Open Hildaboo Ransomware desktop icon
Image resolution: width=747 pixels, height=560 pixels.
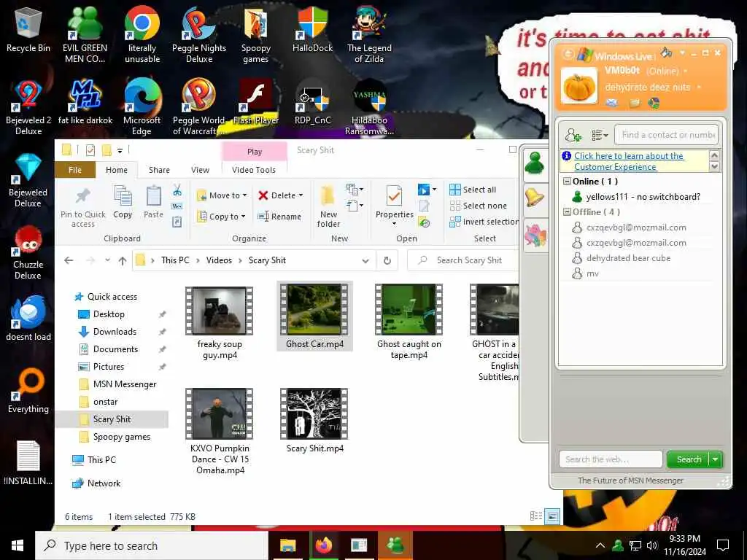369,108
